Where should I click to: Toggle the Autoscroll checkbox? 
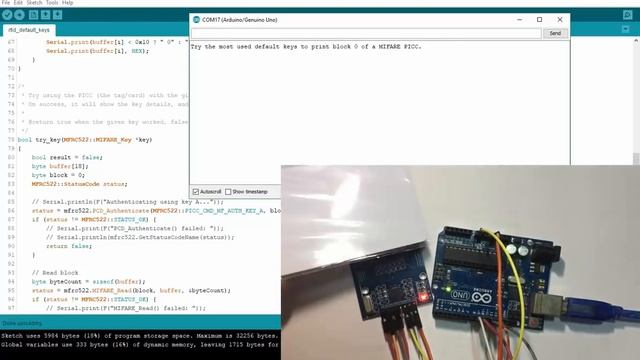coord(196,191)
